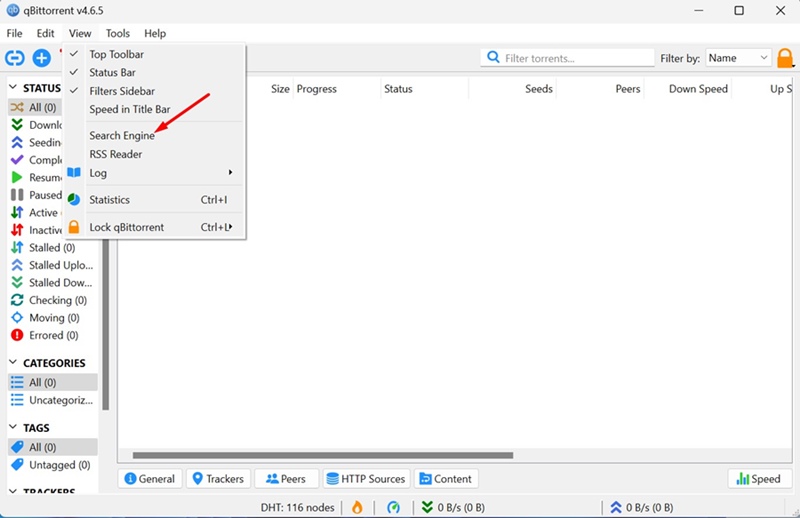The image size is (800, 518).
Task: Click the Filter torrents search field
Action: (567, 58)
